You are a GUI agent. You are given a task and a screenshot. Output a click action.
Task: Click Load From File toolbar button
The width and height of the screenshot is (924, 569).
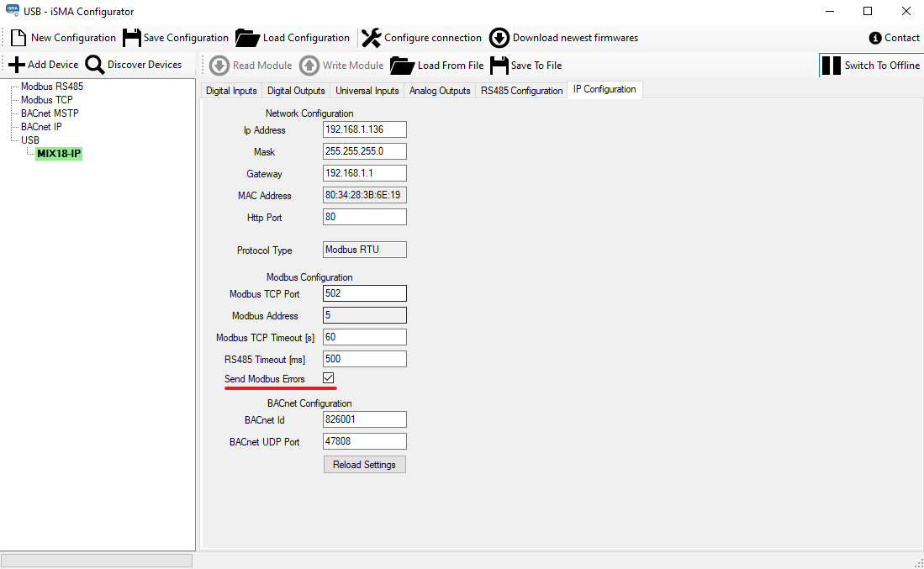click(437, 66)
